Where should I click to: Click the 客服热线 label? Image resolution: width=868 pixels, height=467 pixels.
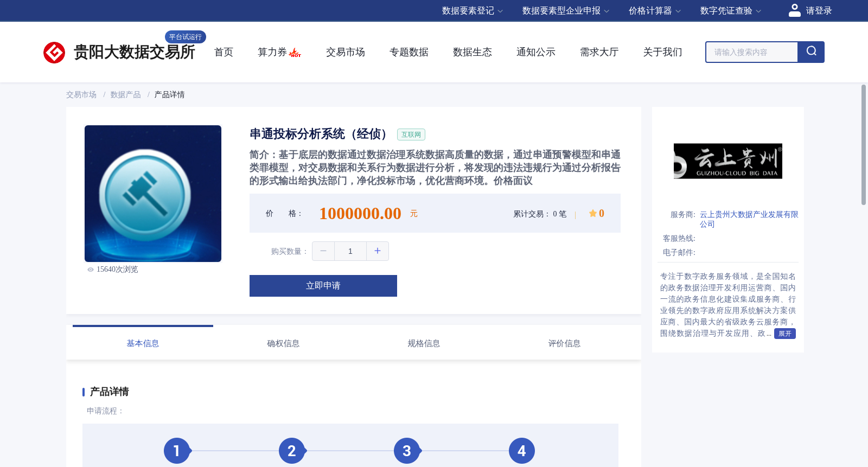tap(679, 239)
